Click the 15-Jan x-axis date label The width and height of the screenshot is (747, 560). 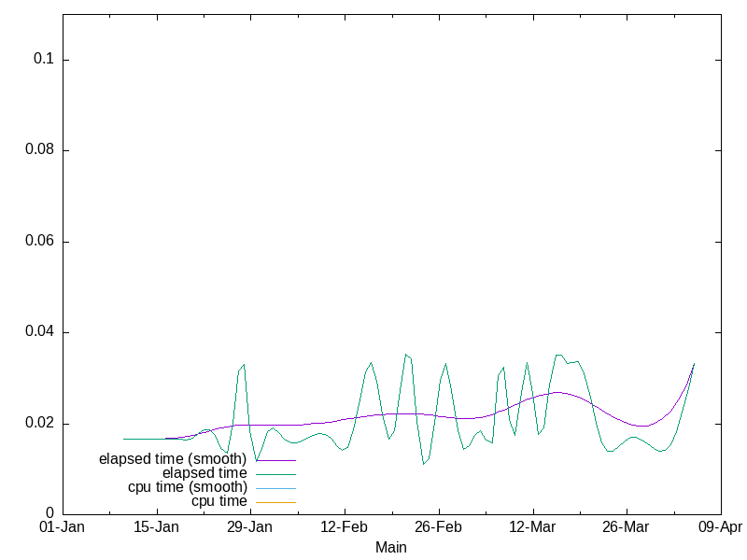[x=156, y=528]
